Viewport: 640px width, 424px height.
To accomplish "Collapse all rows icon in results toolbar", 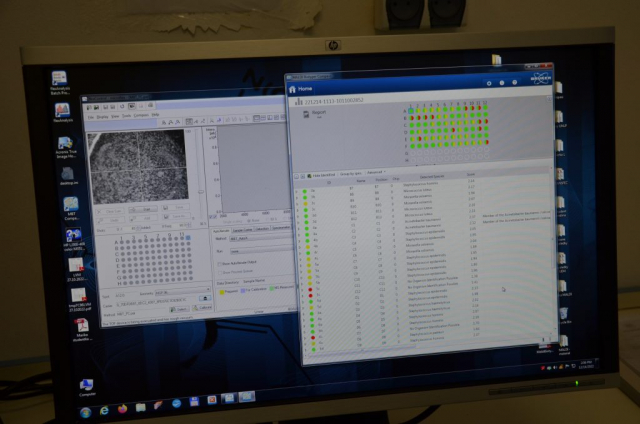I will pos(297,176).
